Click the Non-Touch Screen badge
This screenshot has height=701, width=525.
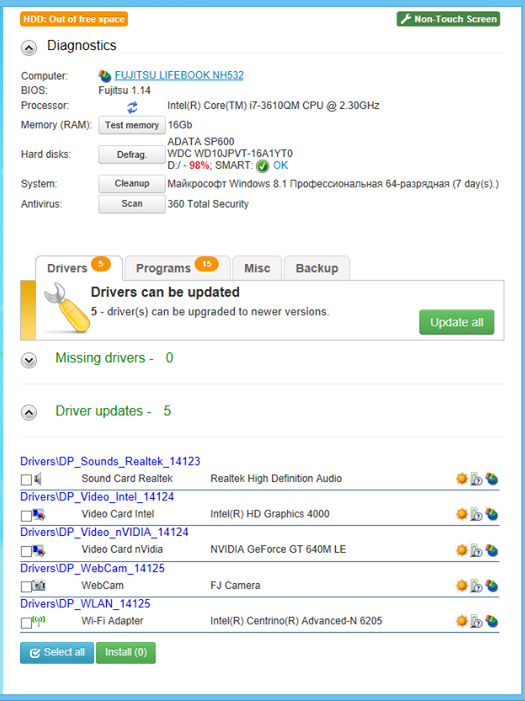(448, 19)
